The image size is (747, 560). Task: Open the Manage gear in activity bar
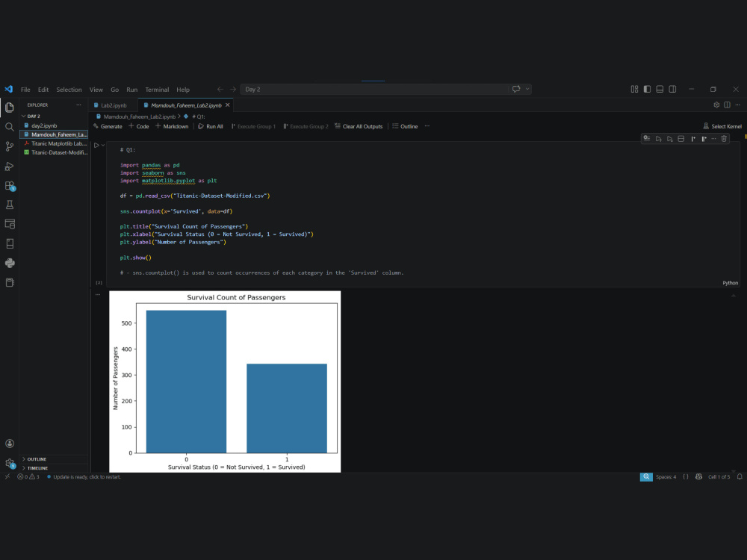[10, 463]
